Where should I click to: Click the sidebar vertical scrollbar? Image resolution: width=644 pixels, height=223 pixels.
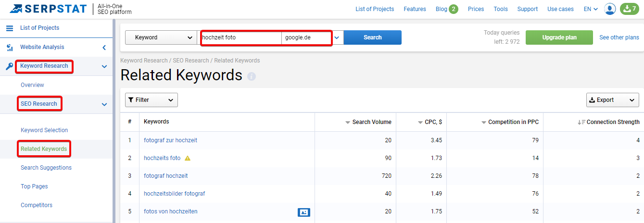point(114,121)
